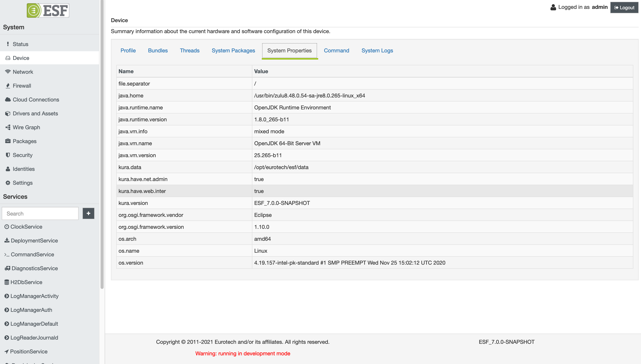Open the Command tab
641x364 pixels.
click(336, 50)
